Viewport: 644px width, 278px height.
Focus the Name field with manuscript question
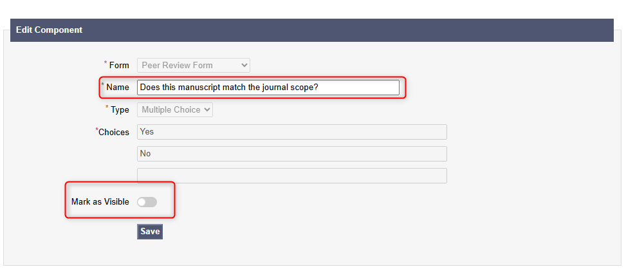click(268, 87)
